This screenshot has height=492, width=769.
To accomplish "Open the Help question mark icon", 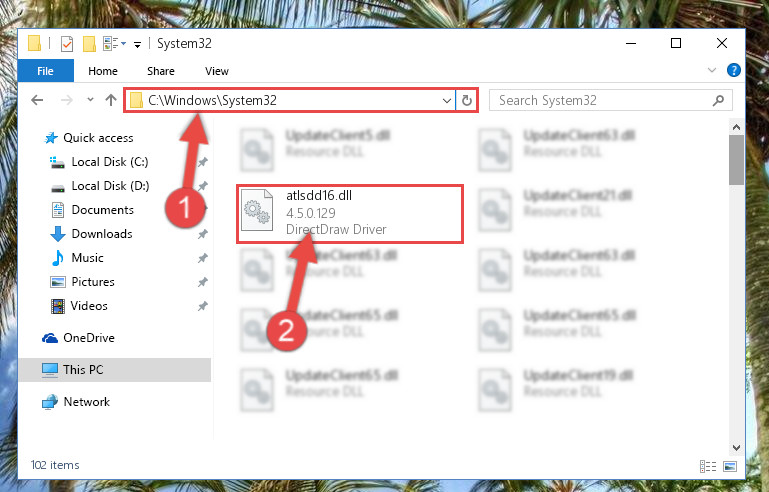I will (733, 70).
